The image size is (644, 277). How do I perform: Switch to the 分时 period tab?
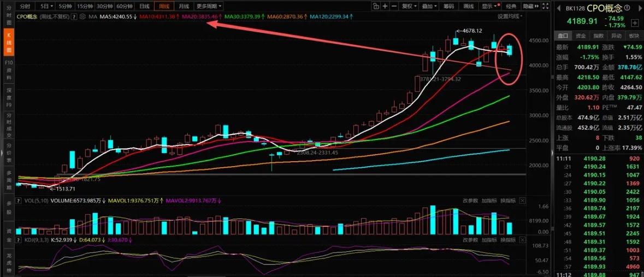tap(25, 6)
